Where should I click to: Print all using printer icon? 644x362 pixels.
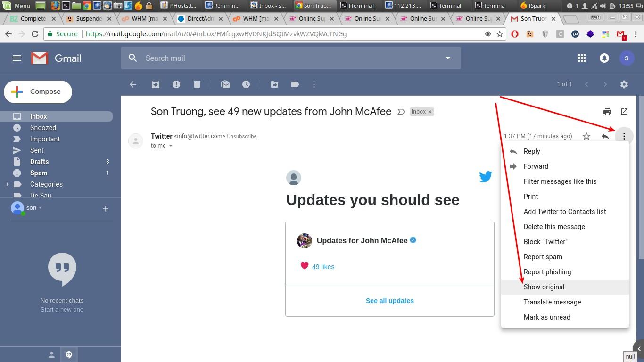point(607,112)
